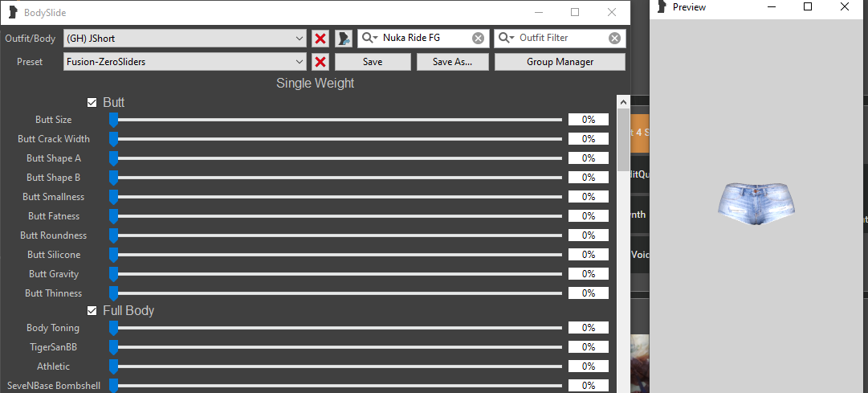Click magnifier icon in Nuka Ride FG search
868x393 pixels.
369,38
